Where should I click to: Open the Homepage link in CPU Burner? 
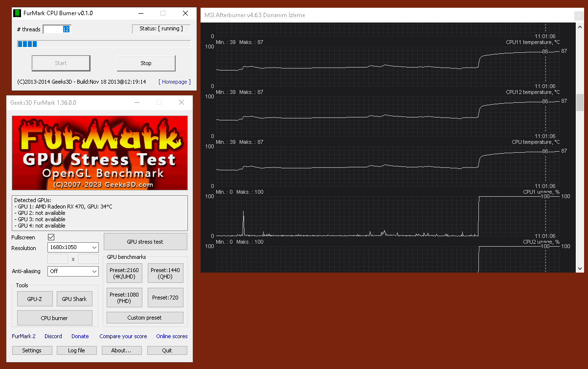pos(175,82)
